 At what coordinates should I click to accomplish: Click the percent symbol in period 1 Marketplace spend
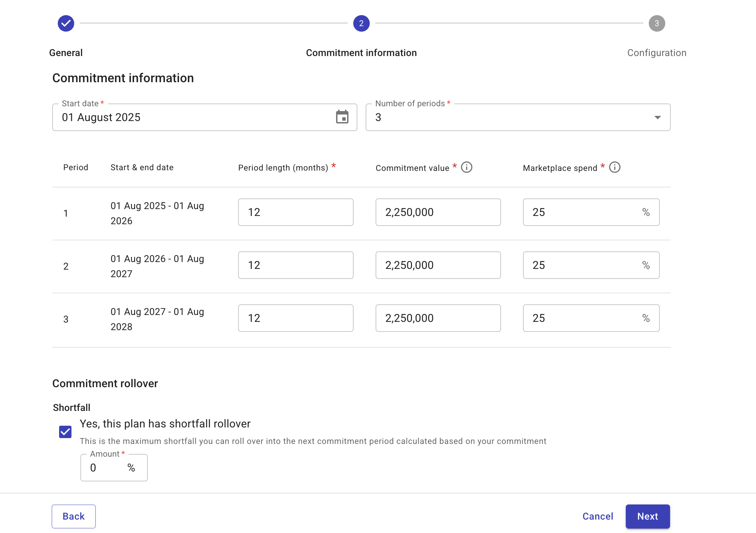point(646,212)
